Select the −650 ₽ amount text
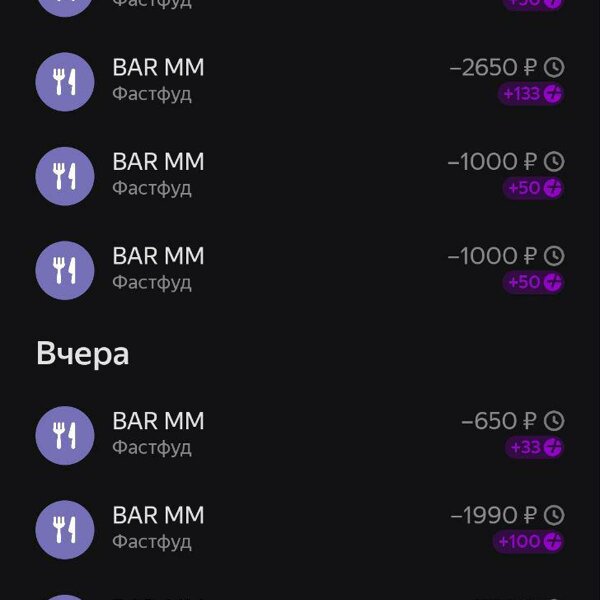The width and height of the screenshot is (600, 600). pos(499,421)
